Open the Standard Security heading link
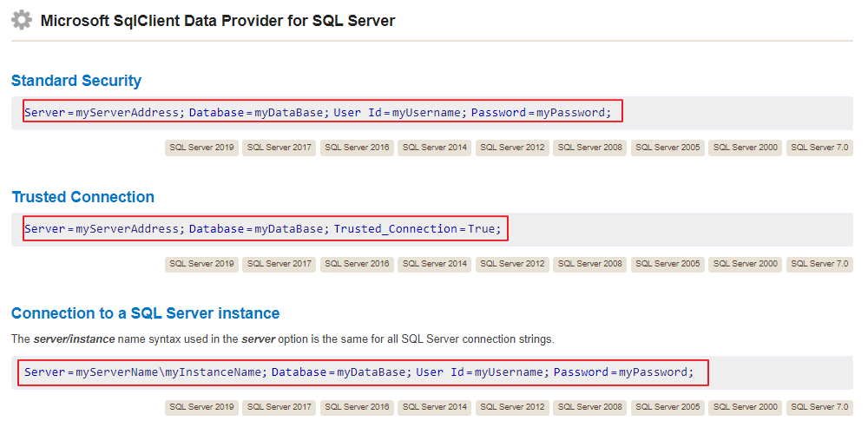This screenshot has width=868, height=434. click(x=76, y=81)
